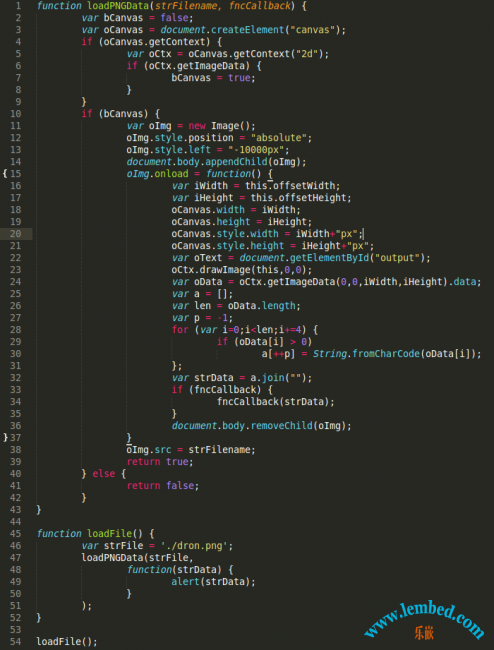Click getElementById on line 22
494x650 pixels.
[329, 258]
